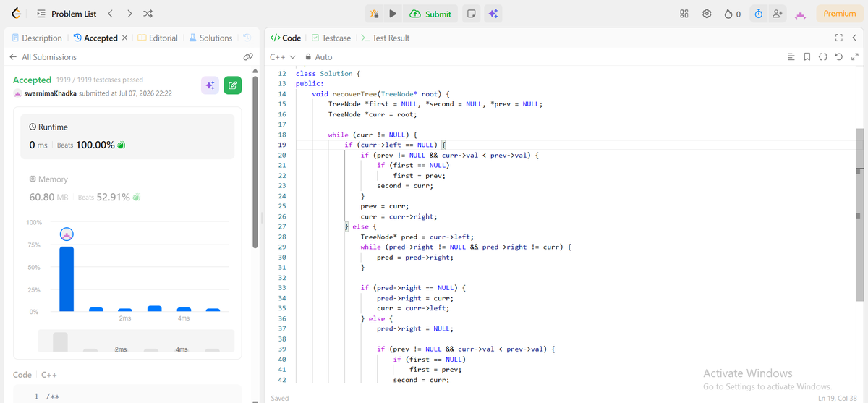Select the Memory stats card
Viewport: 868px width, 403px height.
(127, 189)
